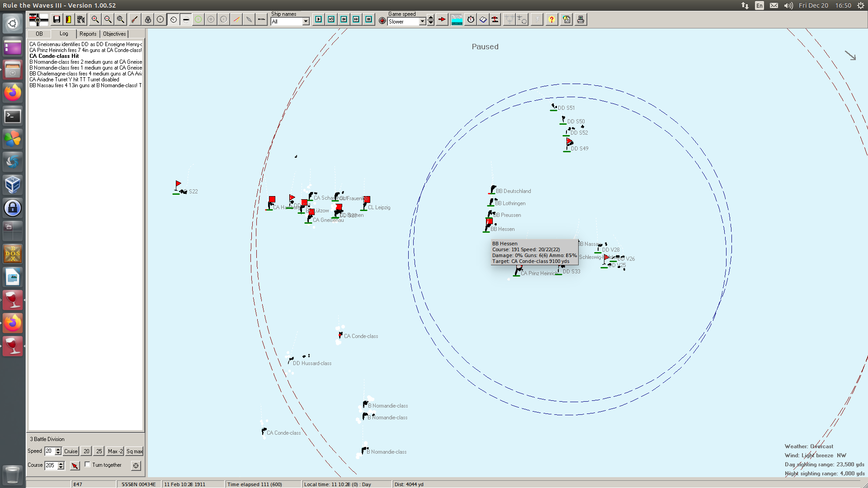Decrease speed with the down spinner arrow
The image size is (868, 488).
[58, 453]
